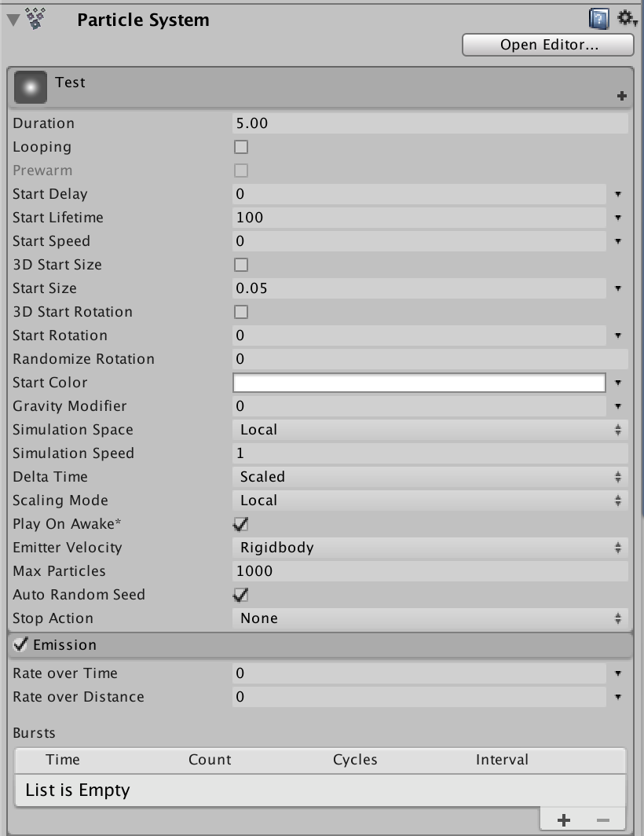Toggle the Play On Awake checkbox
This screenshot has width=644, height=836.
(241, 524)
